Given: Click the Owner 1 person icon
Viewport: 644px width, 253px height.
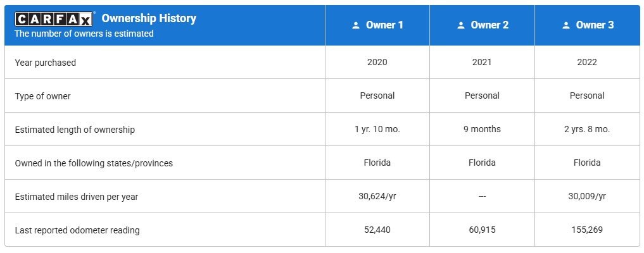Looking at the screenshot, I should [x=355, y=25].
